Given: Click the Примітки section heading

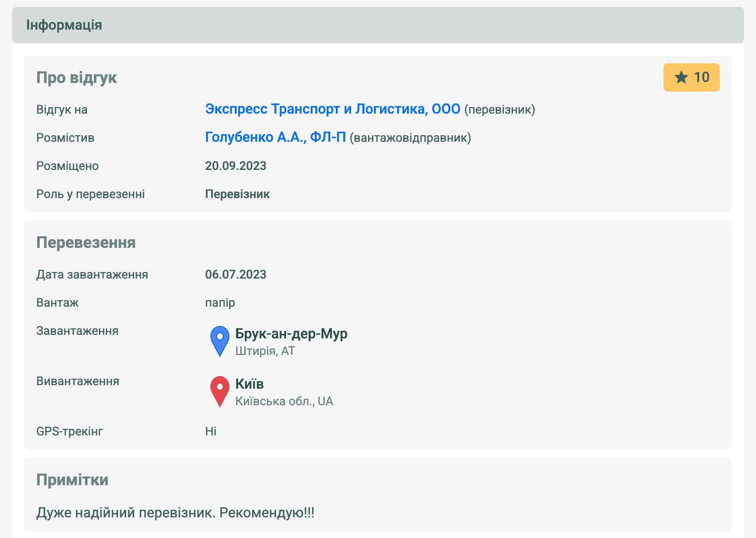Looking at the screenshot, I should (x=72, y=480).
